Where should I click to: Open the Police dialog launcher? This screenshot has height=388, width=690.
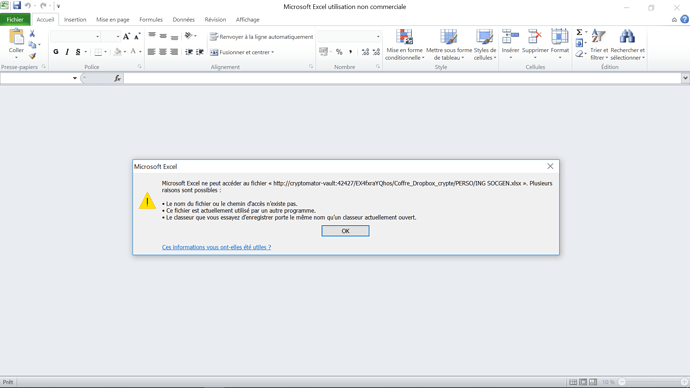[139, 67]
